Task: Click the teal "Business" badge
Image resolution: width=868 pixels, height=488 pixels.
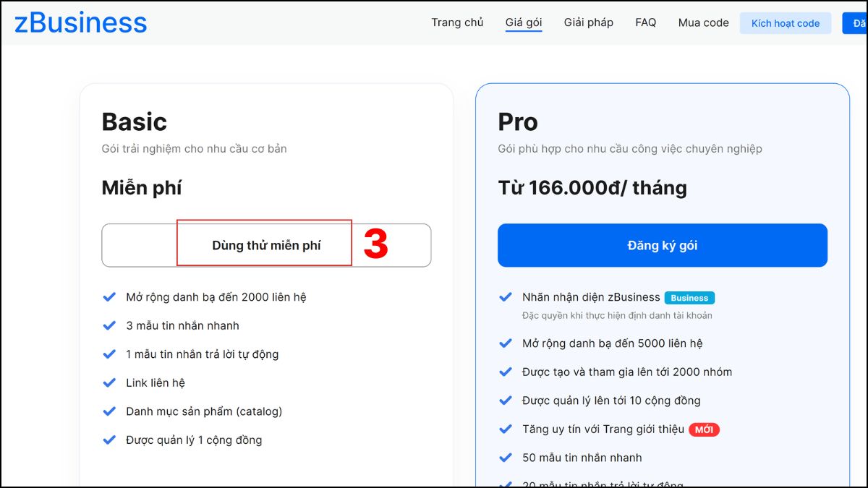Action: 689,297
